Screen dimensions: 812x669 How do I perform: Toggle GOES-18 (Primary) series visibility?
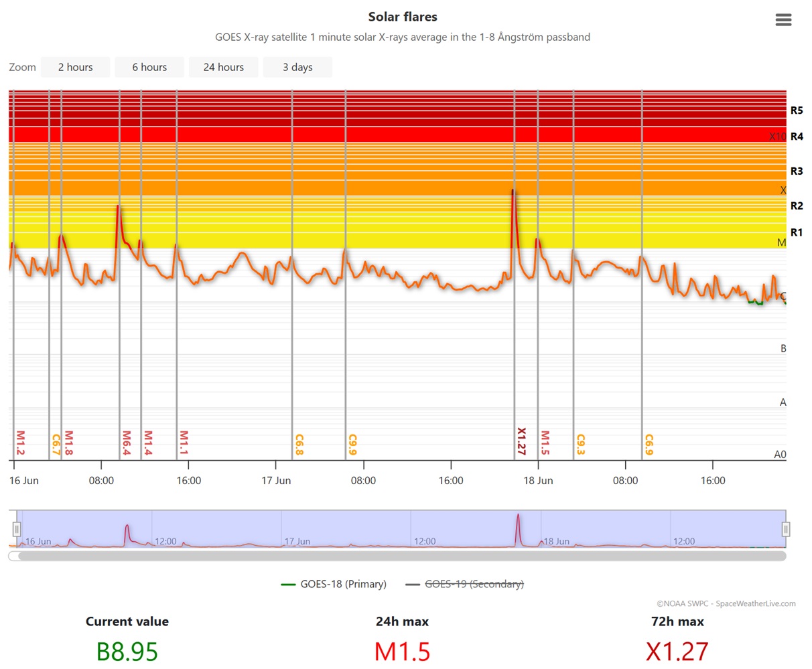(334, 584)
